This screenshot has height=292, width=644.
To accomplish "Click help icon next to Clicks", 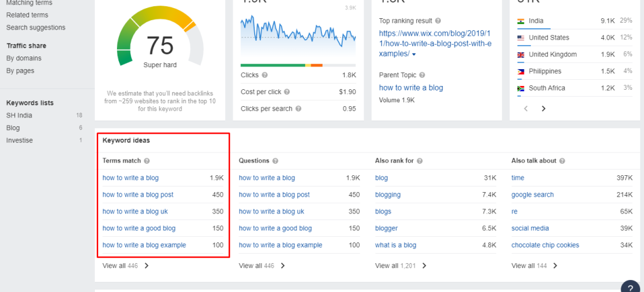I will point(265,75).
